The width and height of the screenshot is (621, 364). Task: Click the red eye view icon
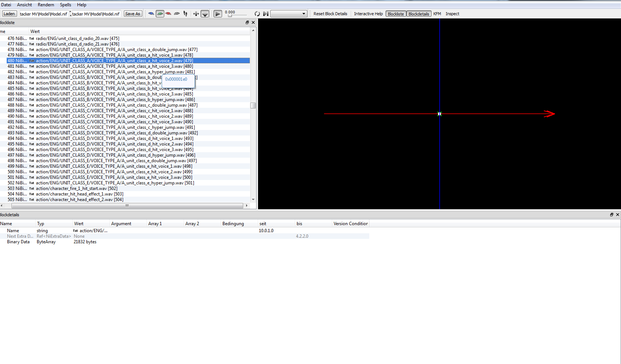point(168,14)
